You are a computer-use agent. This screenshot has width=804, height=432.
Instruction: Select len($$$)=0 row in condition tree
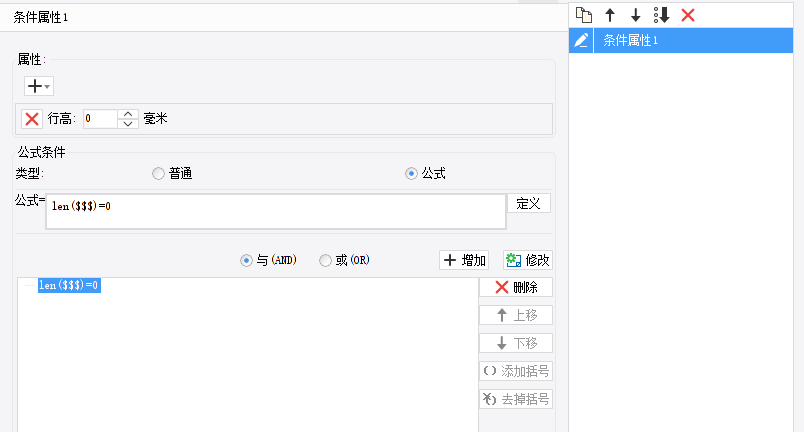[69, 285]
